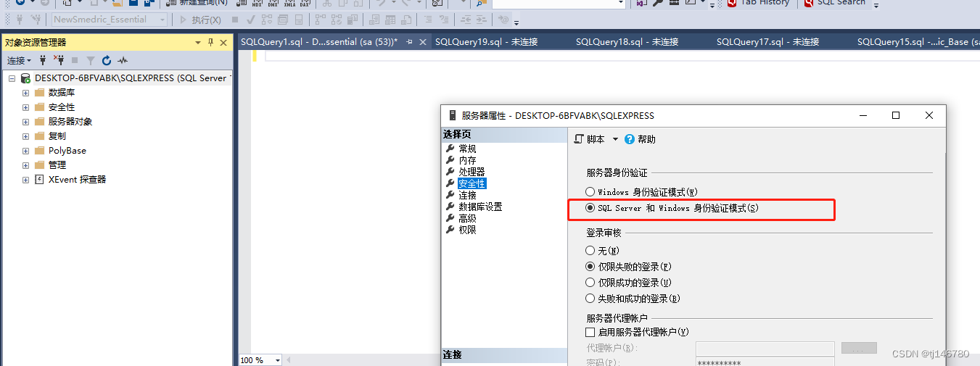Expand the 管理 folder node
Image resolution: width=980 pixels, height=366 pixels.
tap(26, 165)
